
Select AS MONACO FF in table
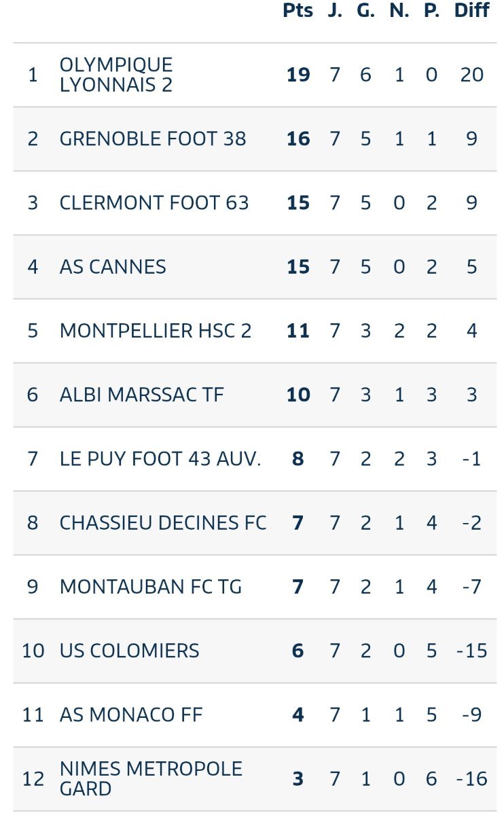[x=131, y=714]
